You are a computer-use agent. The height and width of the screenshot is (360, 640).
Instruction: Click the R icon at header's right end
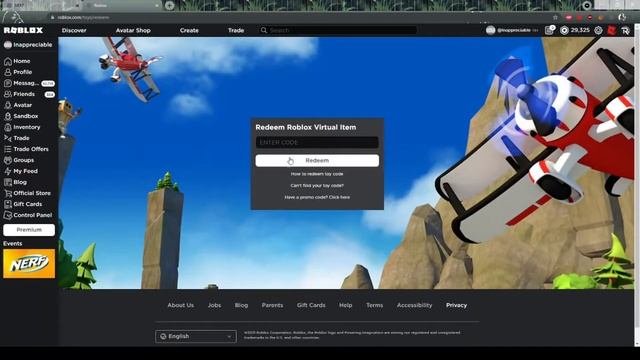click(625, 31)
